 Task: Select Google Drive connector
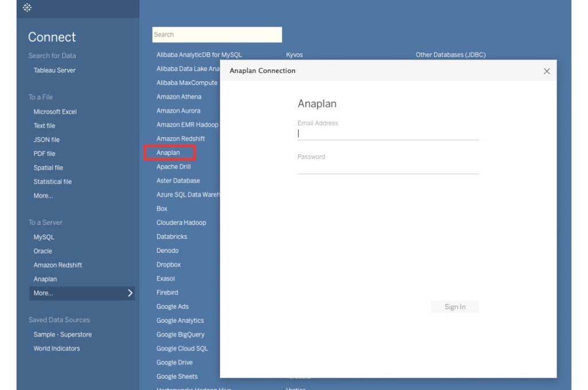tap(175, 362)
